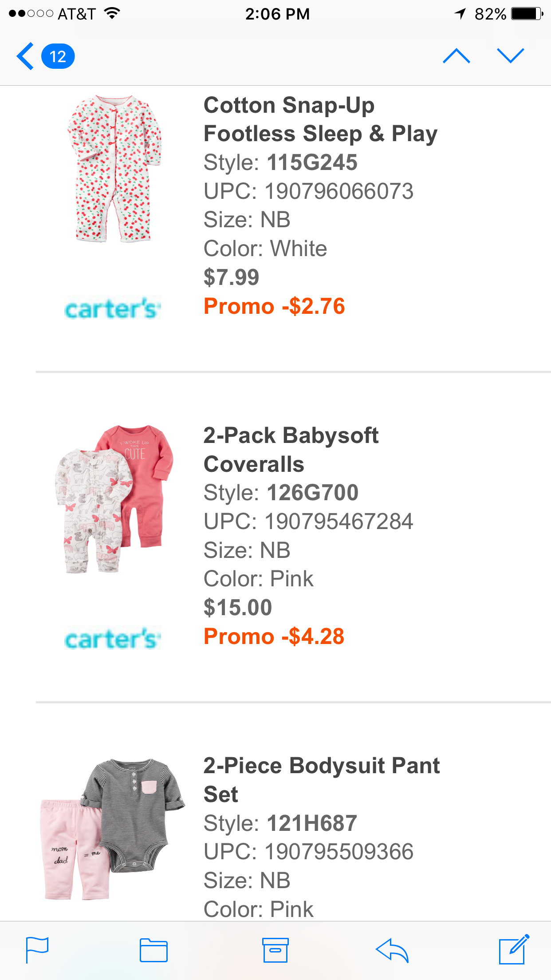Open the 2-Pack Babysoft Coveralls title

291,450
